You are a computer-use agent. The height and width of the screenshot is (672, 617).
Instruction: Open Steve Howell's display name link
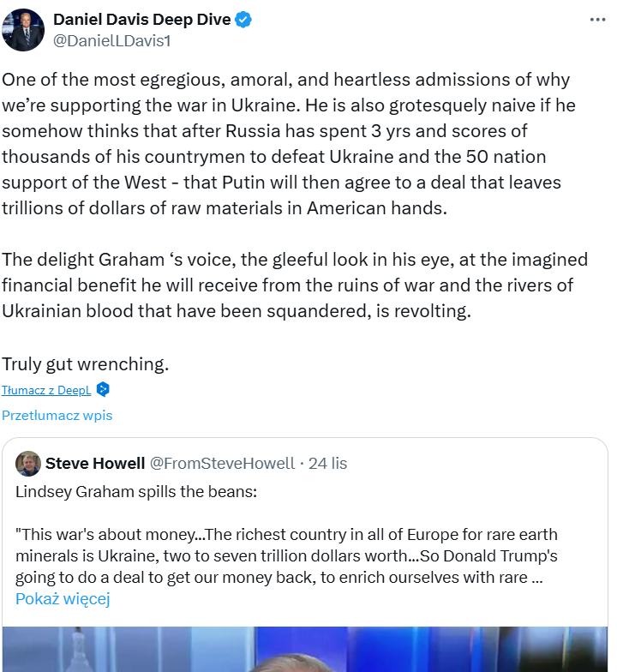(x=95, y=464)
